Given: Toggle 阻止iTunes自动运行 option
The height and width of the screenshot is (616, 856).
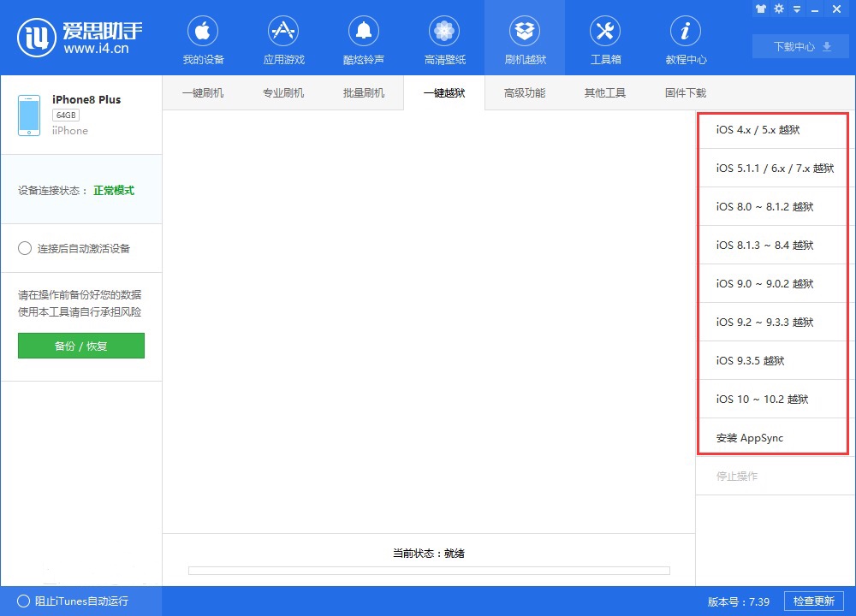Looking at the screenshot, I should click(23, 601).
